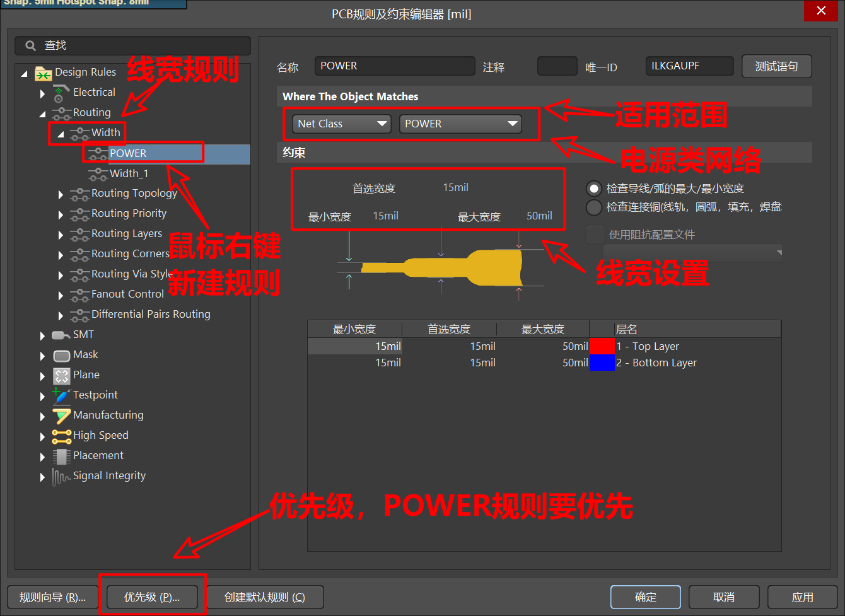Click the search magnifier icon
The image size is (845, 616).
30,45
